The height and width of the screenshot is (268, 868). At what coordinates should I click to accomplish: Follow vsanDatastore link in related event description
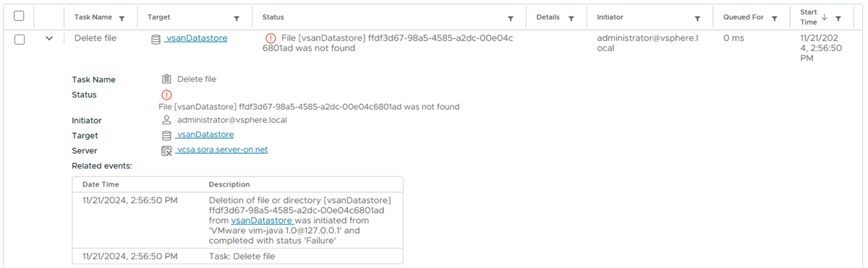click(263, 220)
